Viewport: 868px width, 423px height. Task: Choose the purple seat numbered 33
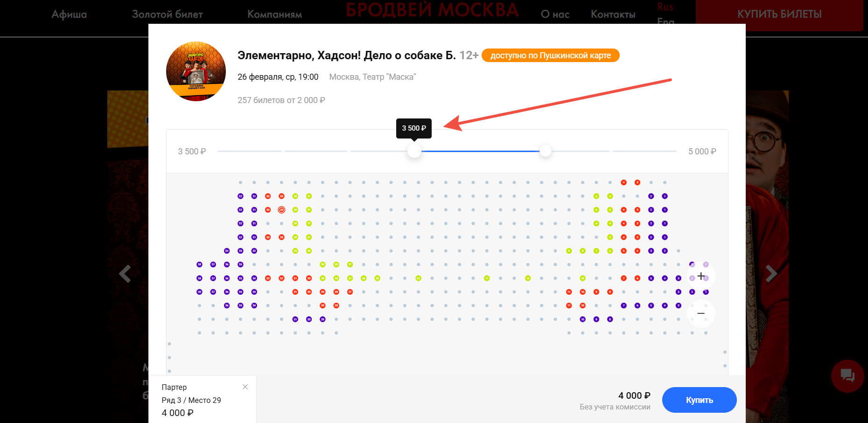[x=240, y=251]
